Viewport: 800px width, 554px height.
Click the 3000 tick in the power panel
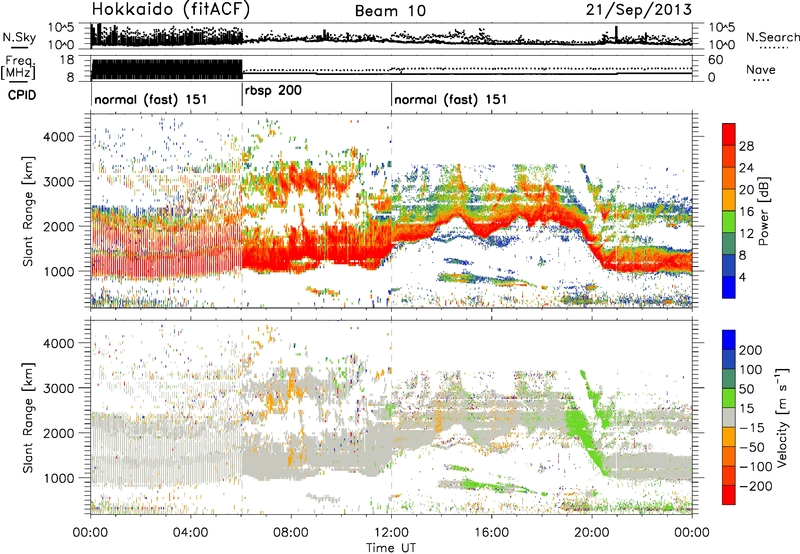58,182
